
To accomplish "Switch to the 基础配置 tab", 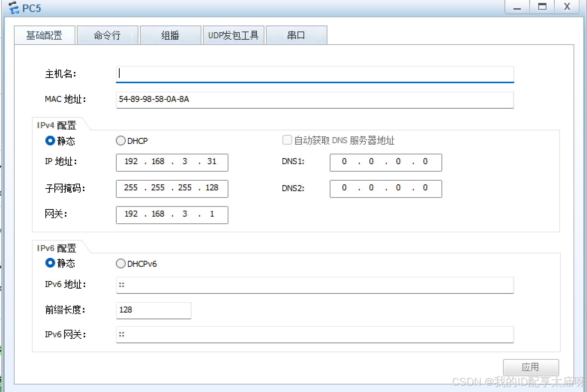I will tap(45, 35).
